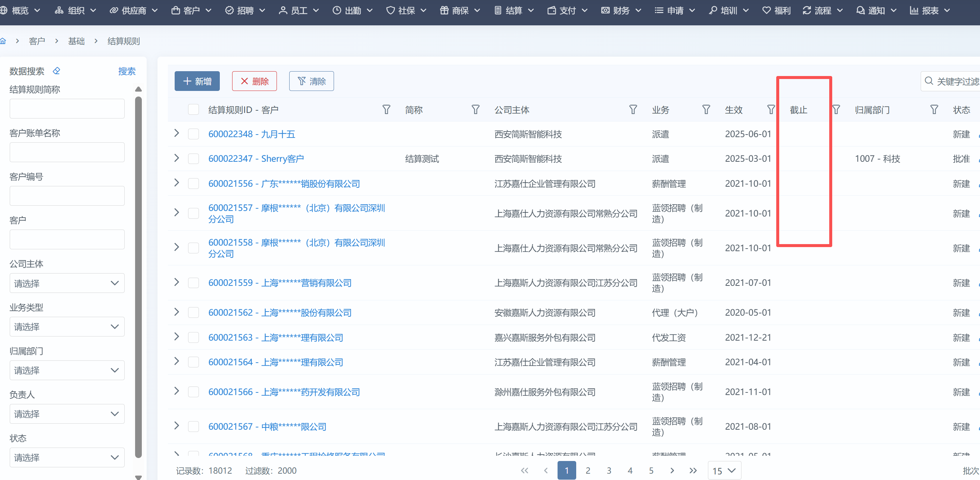Screen dimensions: 980x480
Task: Open link 600021562 - 上海******股份有限公司
Action: 280,313
